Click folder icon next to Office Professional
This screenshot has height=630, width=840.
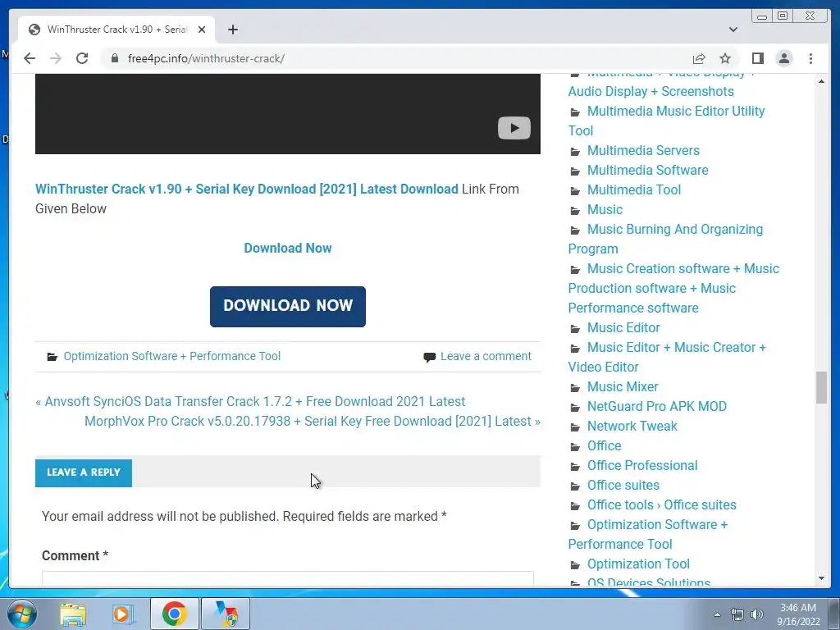(575, 467)
